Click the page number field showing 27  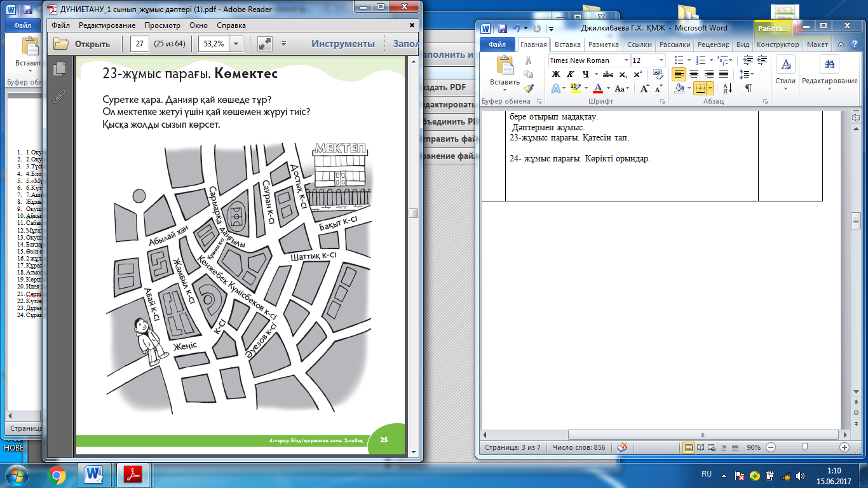coord(139,44)
